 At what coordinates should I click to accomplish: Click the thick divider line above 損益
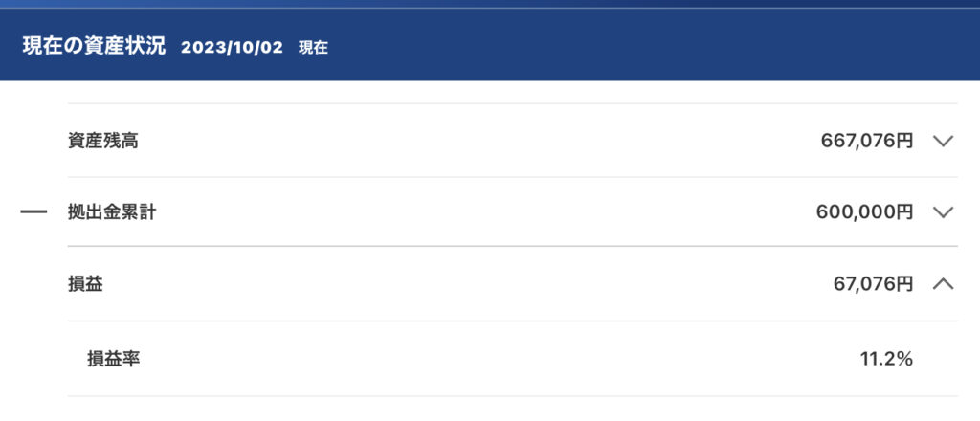[513, 246]
